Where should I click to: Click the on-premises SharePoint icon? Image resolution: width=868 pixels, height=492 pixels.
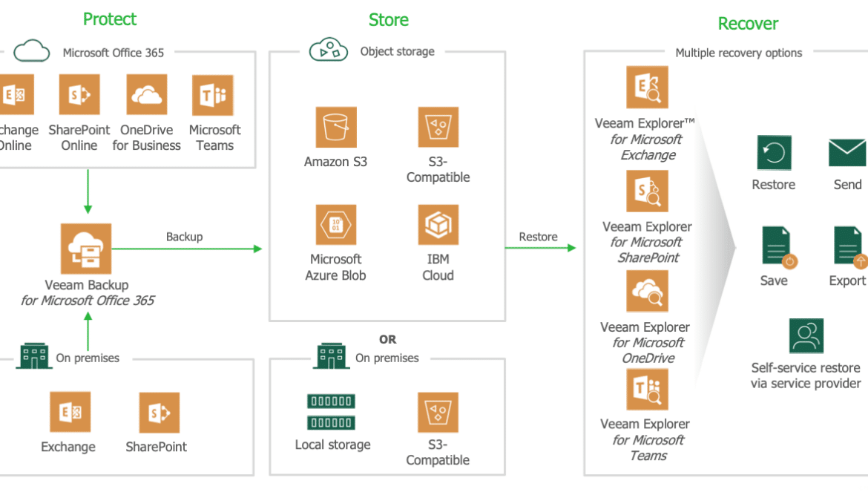[x=160, y=413]
